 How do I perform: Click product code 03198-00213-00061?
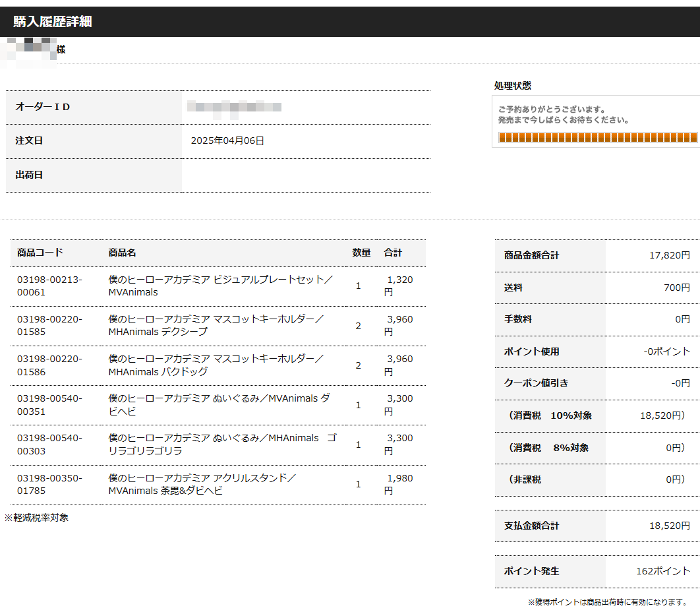[49, 286]
